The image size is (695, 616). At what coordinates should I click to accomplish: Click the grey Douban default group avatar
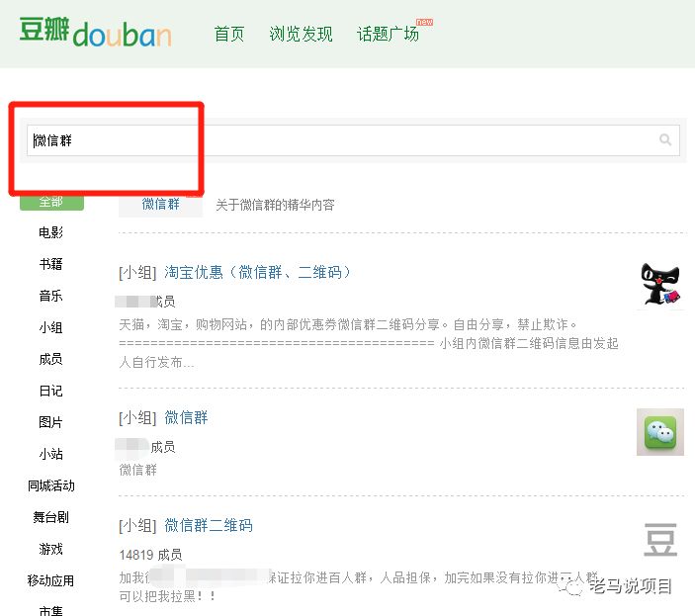[x=659, y=541]
